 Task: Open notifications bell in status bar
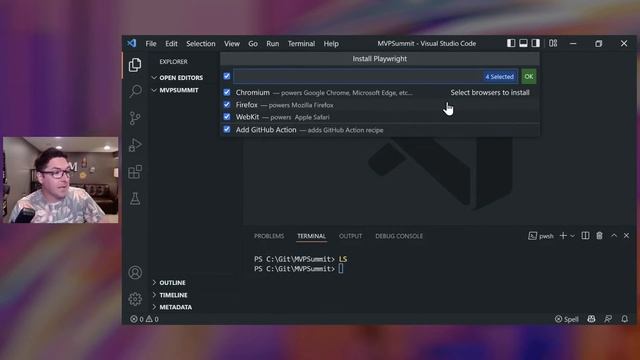click(624, 319)
